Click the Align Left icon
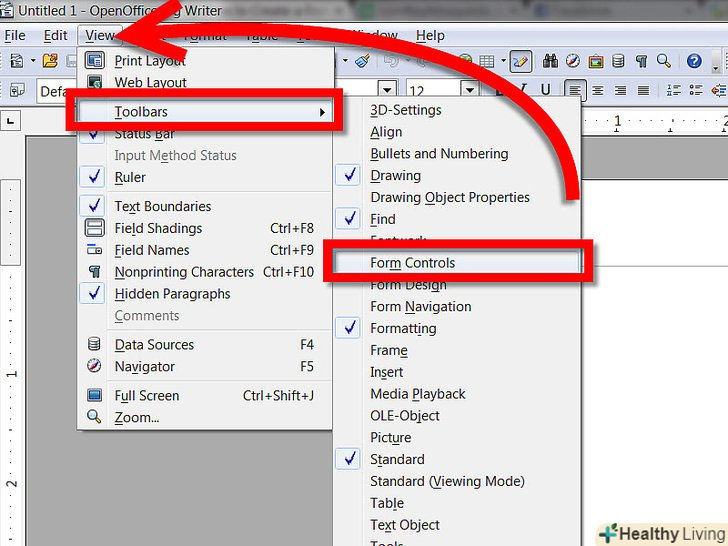Screen dimensions: 728x546 pos(575,90)
